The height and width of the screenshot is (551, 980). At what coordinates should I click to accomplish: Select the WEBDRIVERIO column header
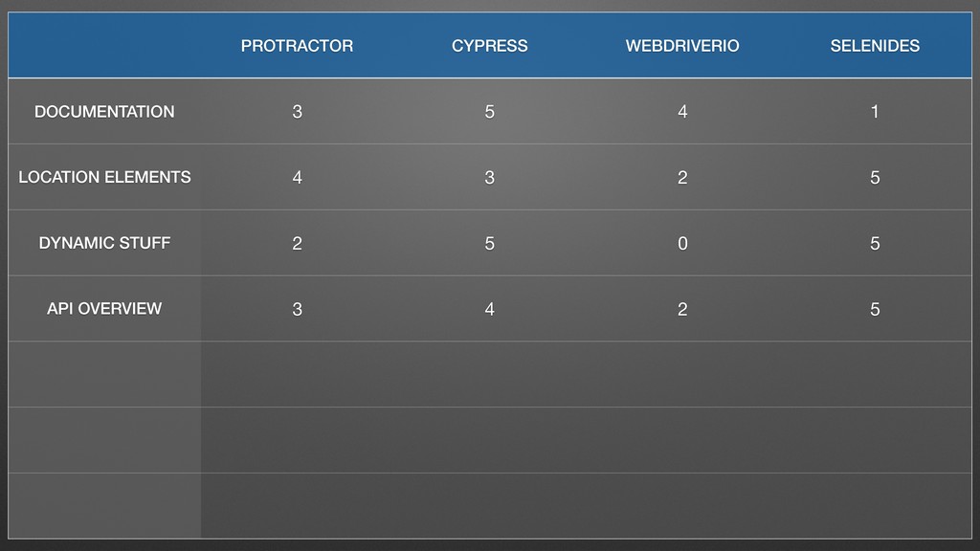click(x=681, y=46)
